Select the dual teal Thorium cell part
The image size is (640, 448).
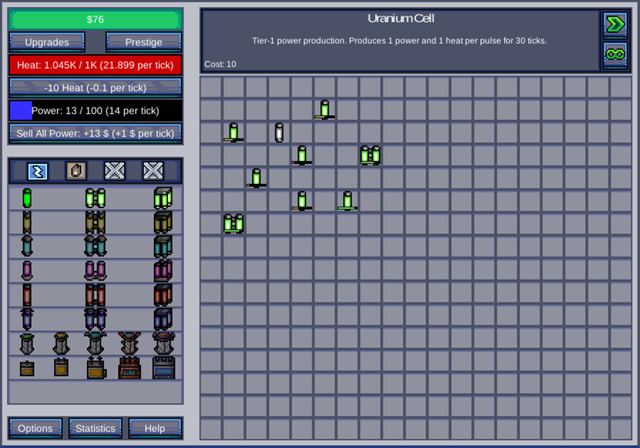(x=96, y=246)
